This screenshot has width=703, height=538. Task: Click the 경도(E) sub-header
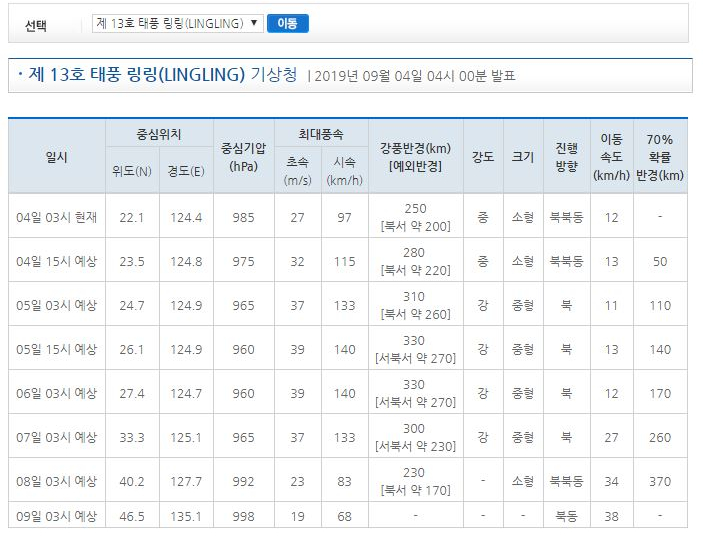pyautogui.click(x=186, y=171)
